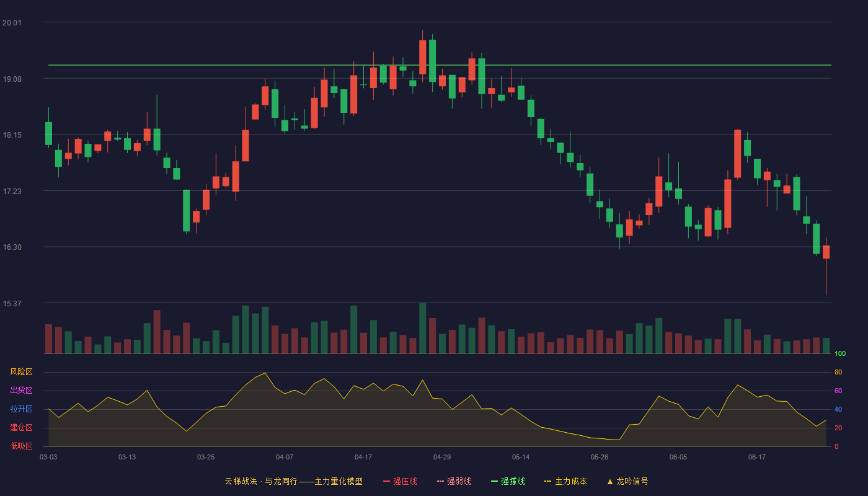Screen dimensions: 868x496
Task: Click the indicator axis value 80
Action: 838,373
